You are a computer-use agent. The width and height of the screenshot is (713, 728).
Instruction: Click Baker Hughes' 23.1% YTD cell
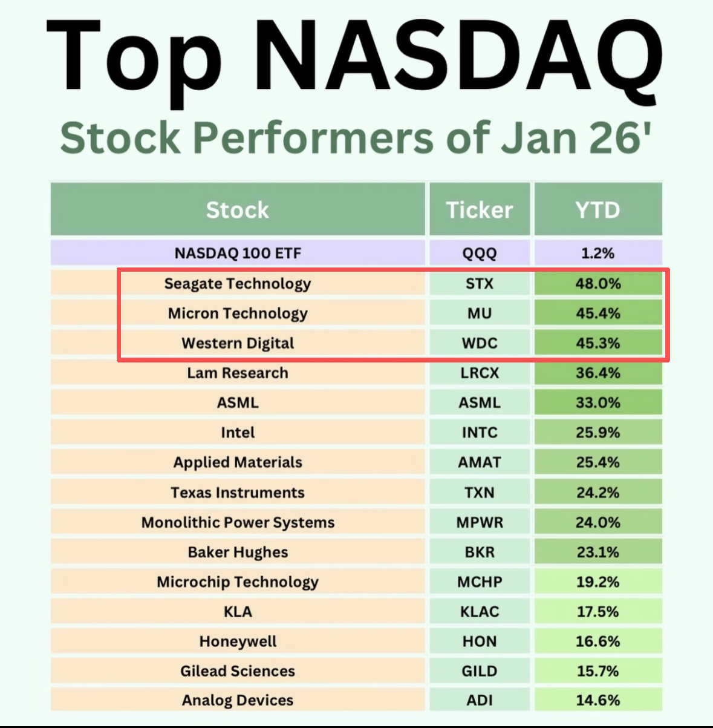click(598, 552)
